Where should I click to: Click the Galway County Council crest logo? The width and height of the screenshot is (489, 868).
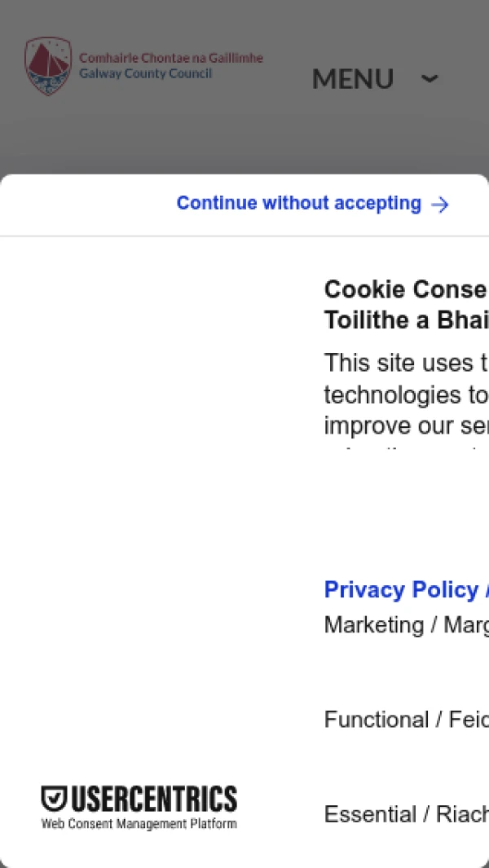pos(48,66)
